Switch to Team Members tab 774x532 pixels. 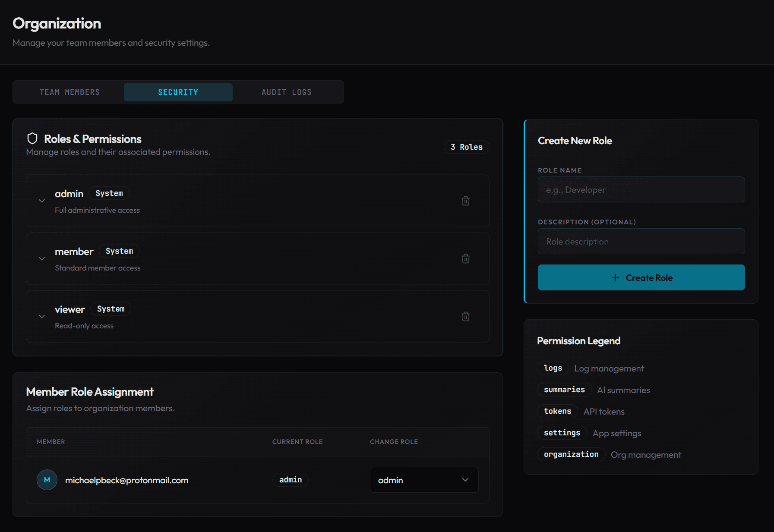tap(70, 92)
